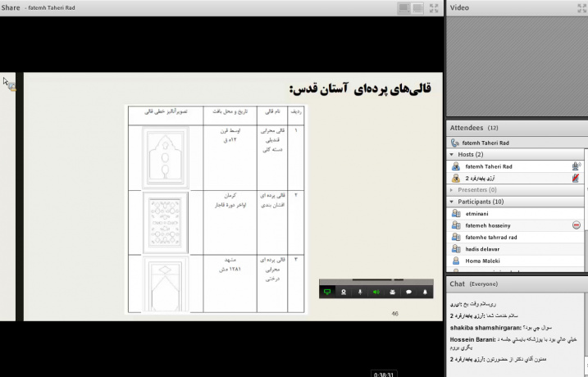Click the notification bell icon in control bar
Viewport: 588px width, 377px height.
coord(426,292)
